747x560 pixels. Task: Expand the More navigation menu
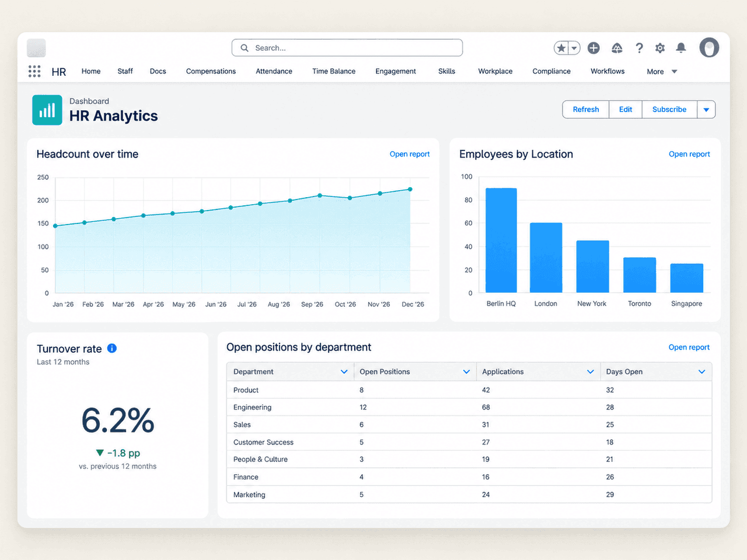click(662, 72)
